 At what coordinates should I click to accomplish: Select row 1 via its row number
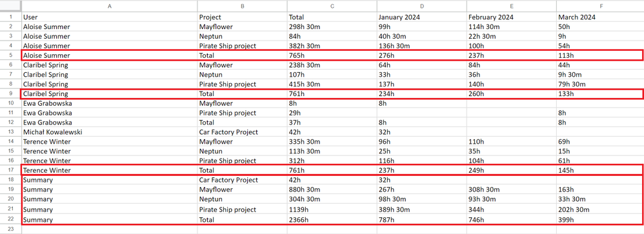tap(11, 17)
